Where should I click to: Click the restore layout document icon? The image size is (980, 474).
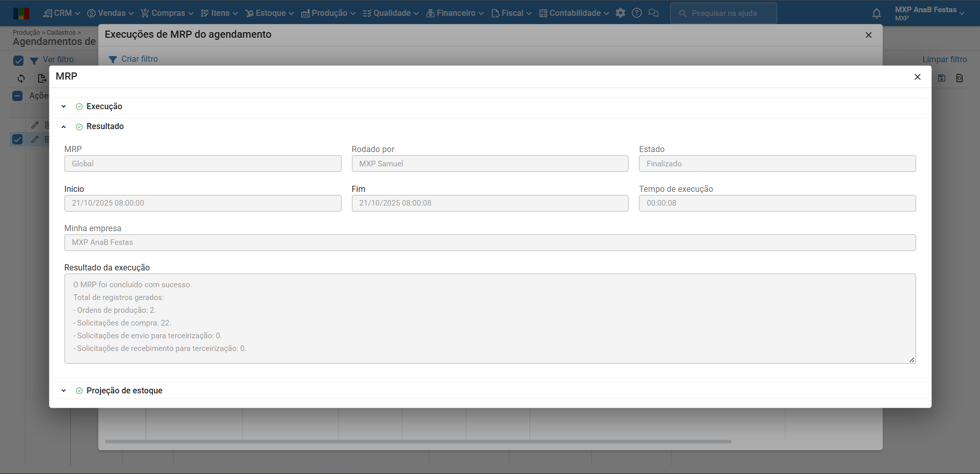click(x=960, y=78)
